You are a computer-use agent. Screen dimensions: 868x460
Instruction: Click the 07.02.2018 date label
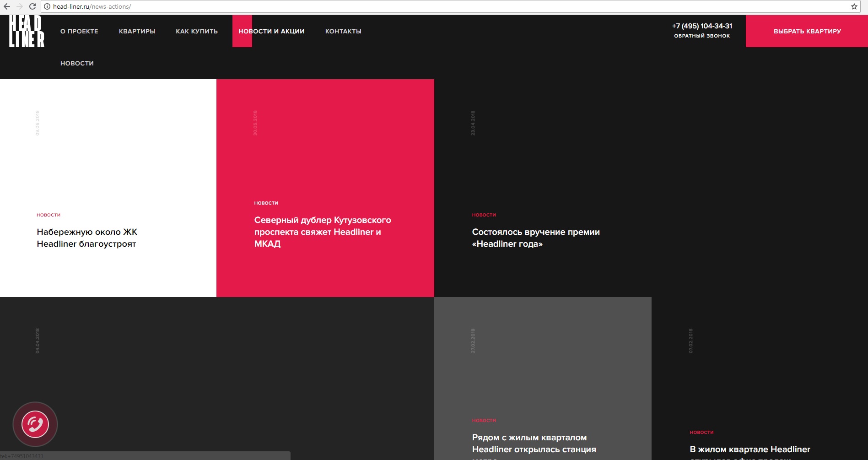(x=691, y=341)
